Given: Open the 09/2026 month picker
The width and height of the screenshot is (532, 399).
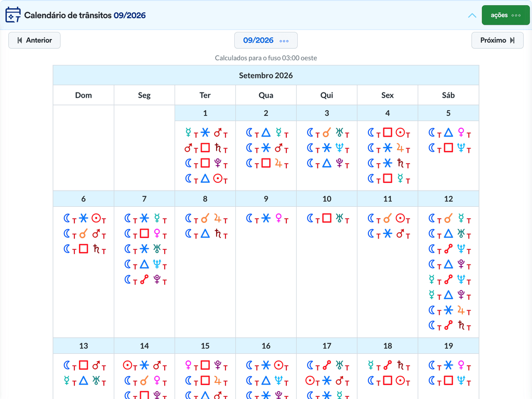Looking at the screenshot, I should point(266,41).
